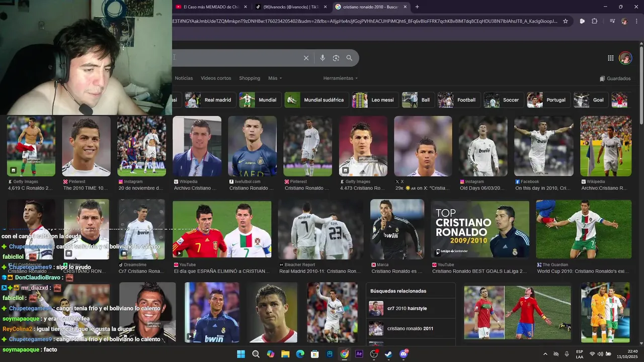Open Google account profile picture
The width and height of the screenshot is (644, 362).
click(625, 58)
